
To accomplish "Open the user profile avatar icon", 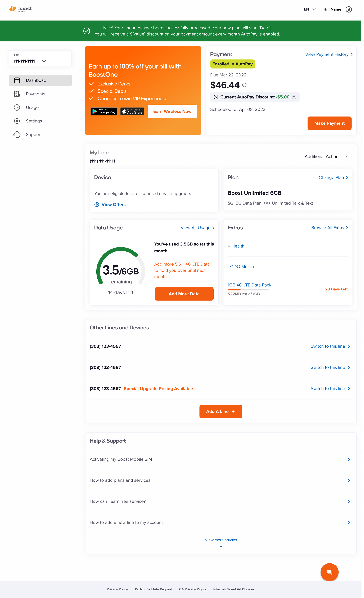I will pos(348,9).
